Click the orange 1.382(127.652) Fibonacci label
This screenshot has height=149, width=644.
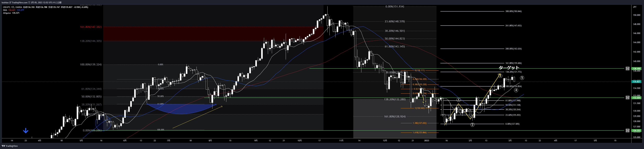pyautogui.click(x=420, y=123)
